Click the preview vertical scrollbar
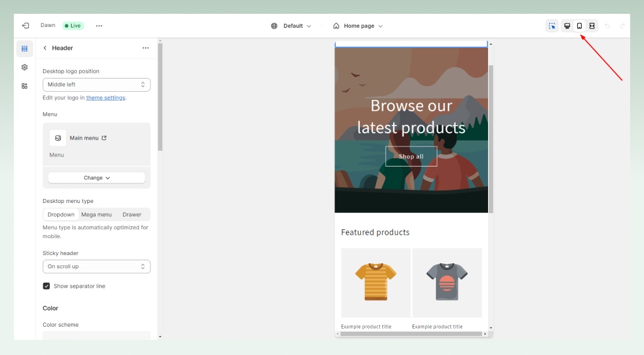644x355 pixels. [491, 139]
